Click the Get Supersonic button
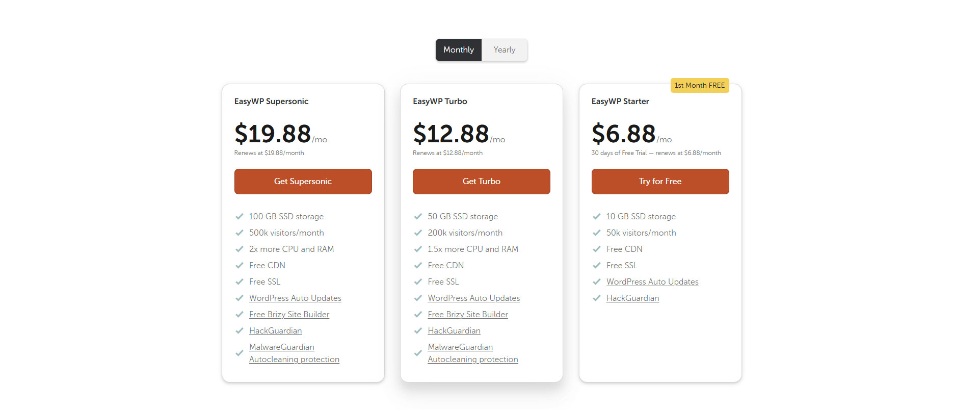This screenshot has width=980, height=410. (303, 182)
